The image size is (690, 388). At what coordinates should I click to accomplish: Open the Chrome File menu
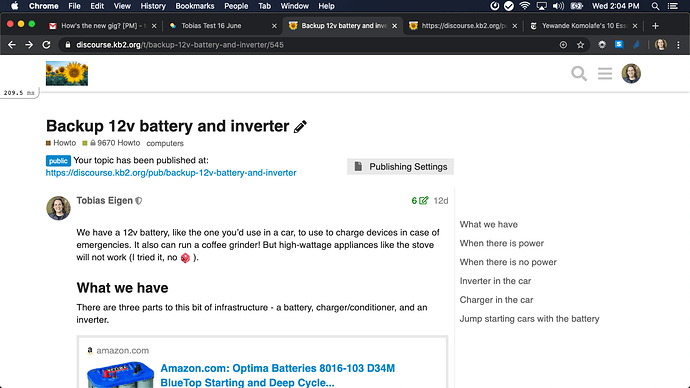click(x=74, y=6)
